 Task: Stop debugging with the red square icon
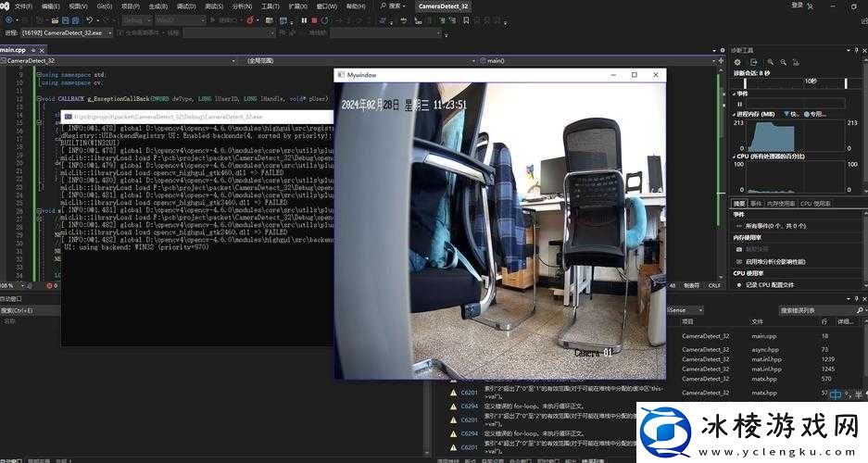pyautogui.click(x=314, y=20)
